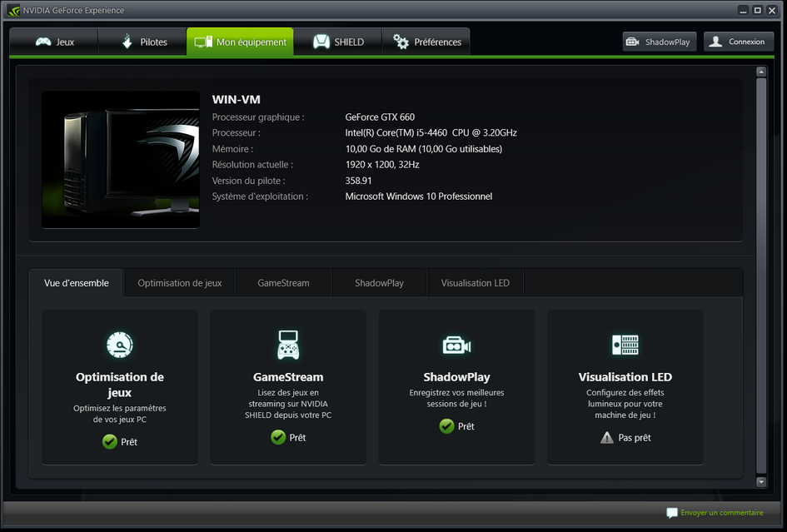Close the GeForce Experience window
The height and width of the screenshot is (532, 787).
(x=772, y=10)
